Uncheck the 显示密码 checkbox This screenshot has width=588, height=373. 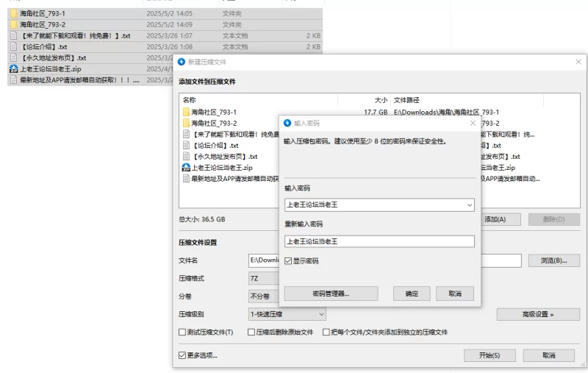pos(288,260)
